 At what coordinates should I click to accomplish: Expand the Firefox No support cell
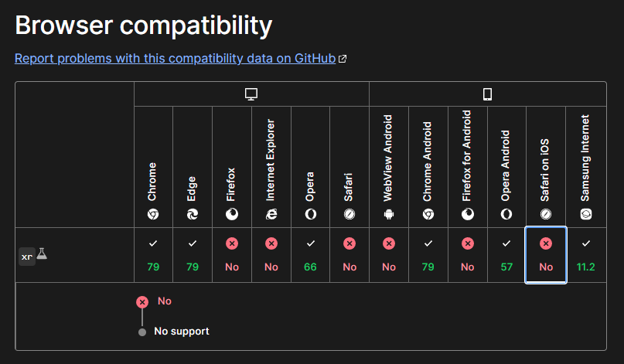click(x=232, y=255)
